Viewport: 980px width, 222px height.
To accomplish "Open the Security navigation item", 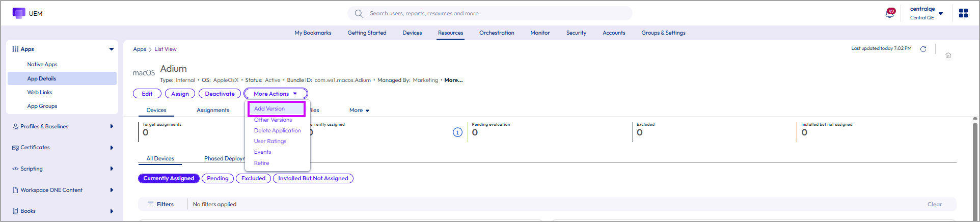I will (576, 33).
